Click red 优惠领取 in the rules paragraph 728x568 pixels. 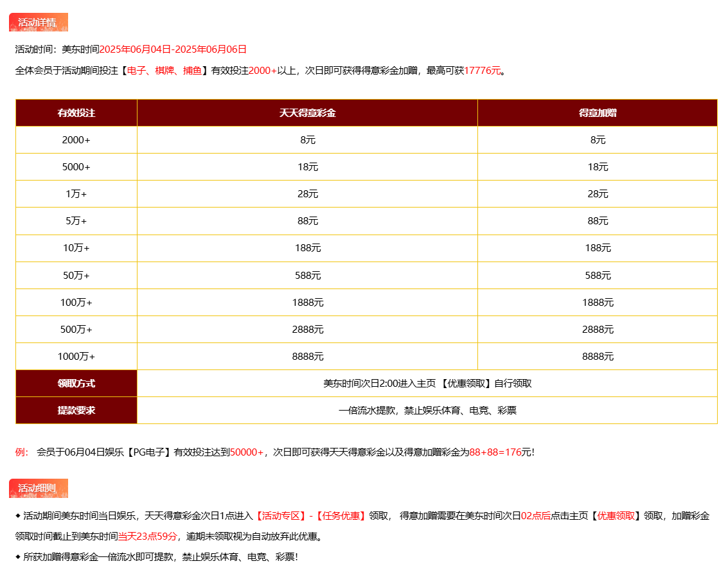click(x=616, y=515)
